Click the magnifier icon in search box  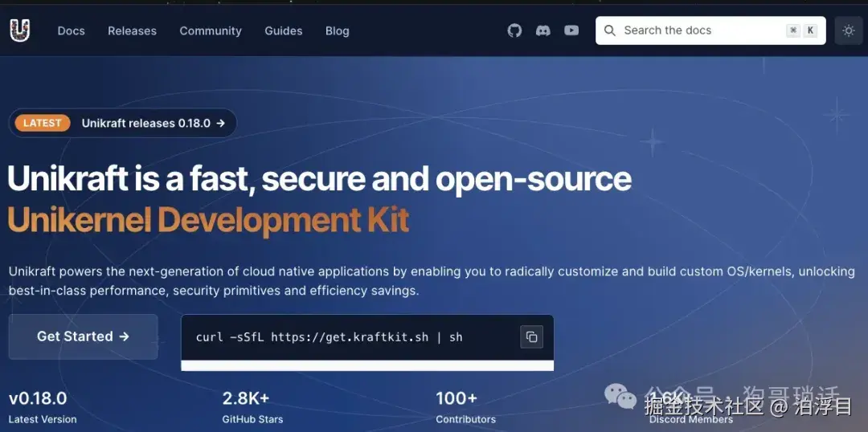(609, 31)
